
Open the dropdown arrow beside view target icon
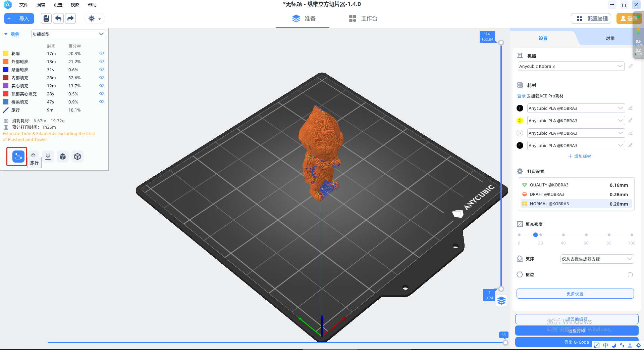(100, 19)
